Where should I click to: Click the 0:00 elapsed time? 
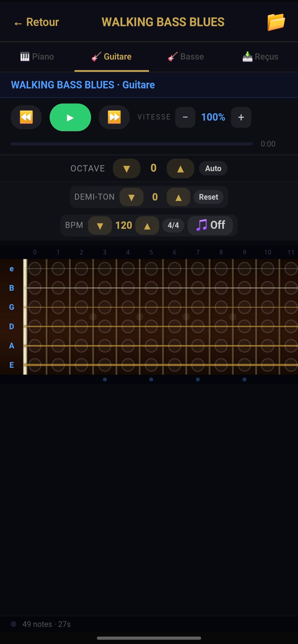[x=268, y=144]
